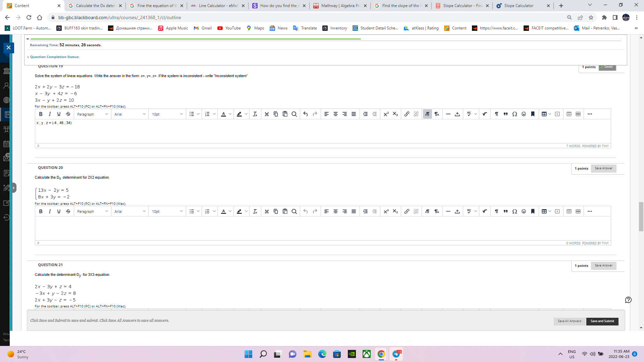Toggle underline in Question 20 editor
This screenshot has height=362, width=644.
[x=59, y=212]
